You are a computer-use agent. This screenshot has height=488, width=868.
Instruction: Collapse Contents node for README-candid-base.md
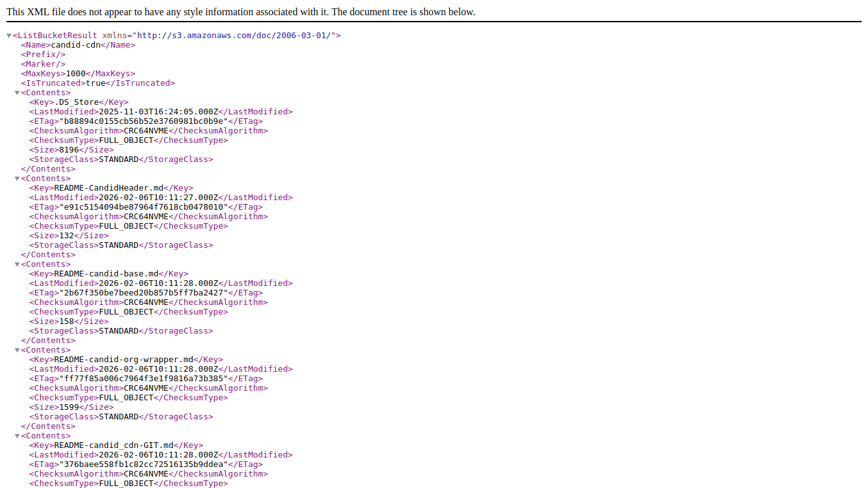[18, 264]
